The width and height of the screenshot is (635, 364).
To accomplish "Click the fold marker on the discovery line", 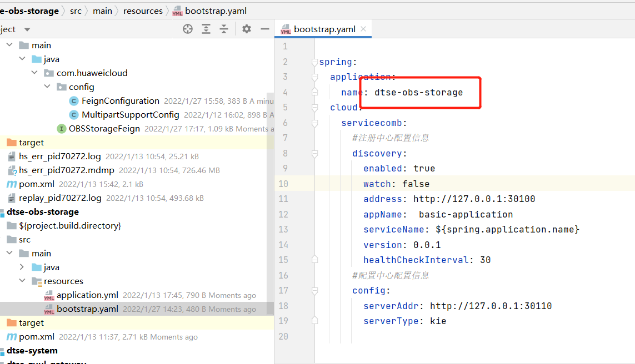I will click(x=315, y=154).
